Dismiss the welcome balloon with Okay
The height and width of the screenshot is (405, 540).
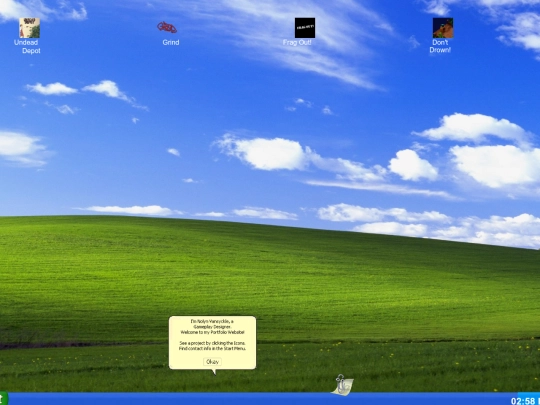(x=212, y=362)
